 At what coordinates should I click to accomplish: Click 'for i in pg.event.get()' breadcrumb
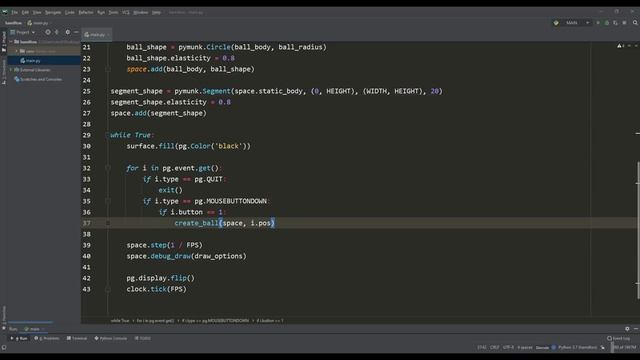click(156, 321)
